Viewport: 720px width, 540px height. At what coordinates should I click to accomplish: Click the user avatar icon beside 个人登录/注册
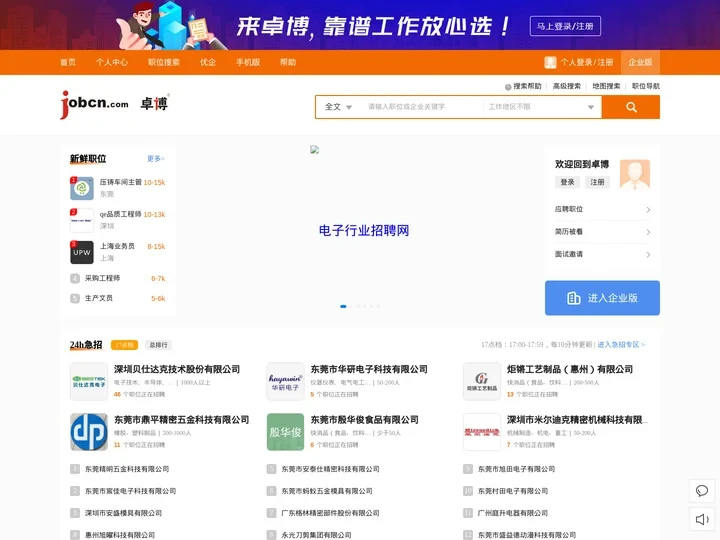coord(550,62)
